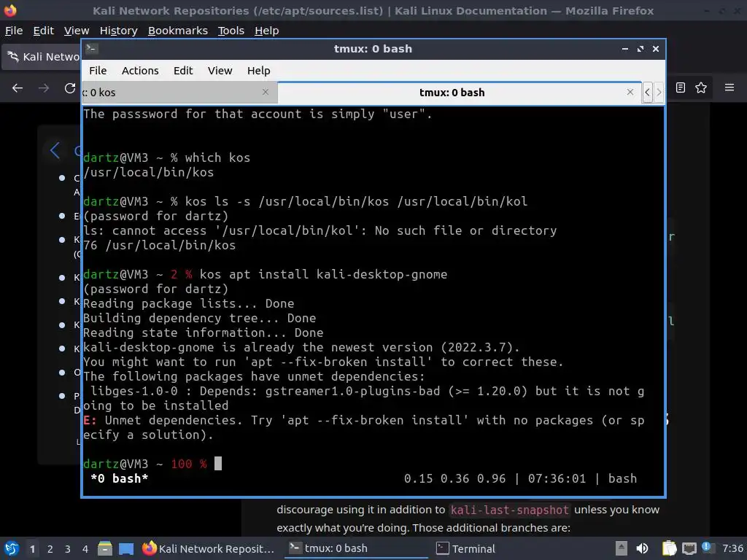Open Firefox File menu
Screen dimensions: 747x560
(x=14, y=31)
